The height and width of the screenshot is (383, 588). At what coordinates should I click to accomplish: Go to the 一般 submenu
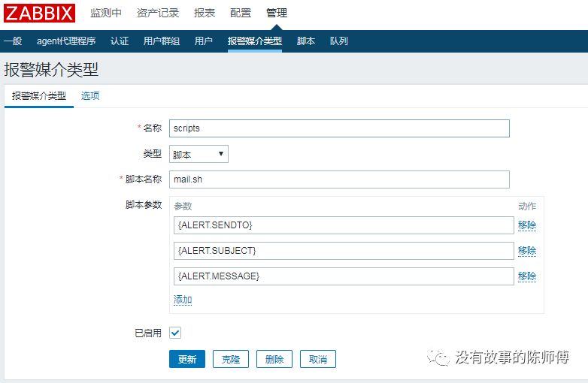point(13,41)
